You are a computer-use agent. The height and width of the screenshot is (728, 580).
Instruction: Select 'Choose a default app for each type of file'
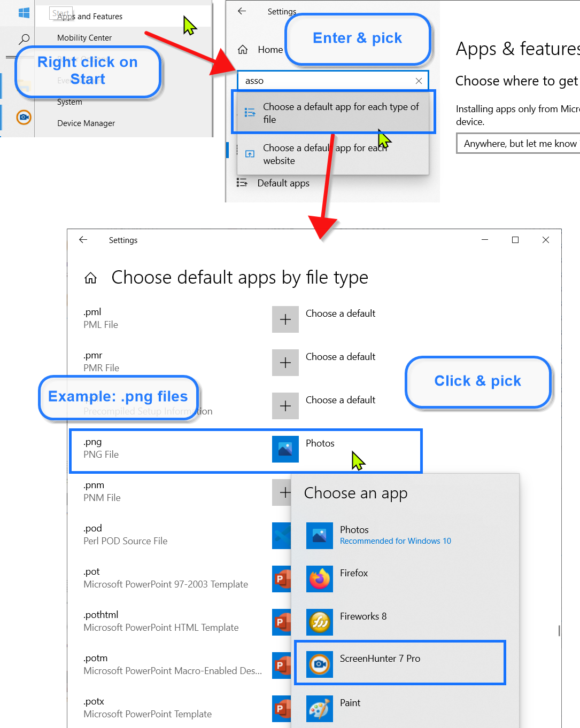click(341, 113)
